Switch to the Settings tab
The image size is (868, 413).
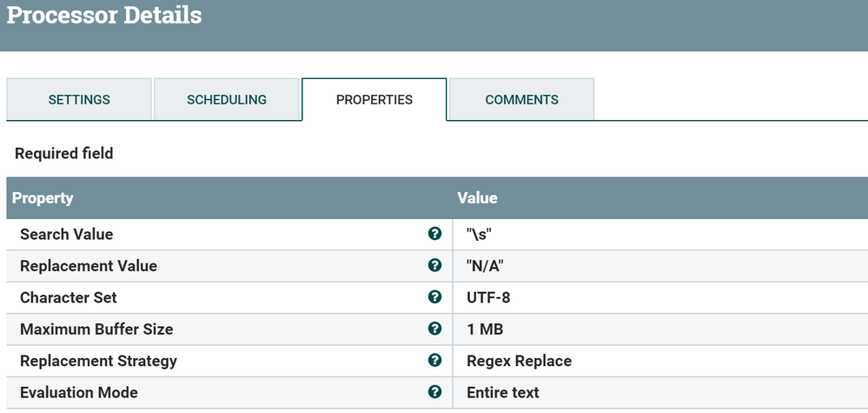79,100
